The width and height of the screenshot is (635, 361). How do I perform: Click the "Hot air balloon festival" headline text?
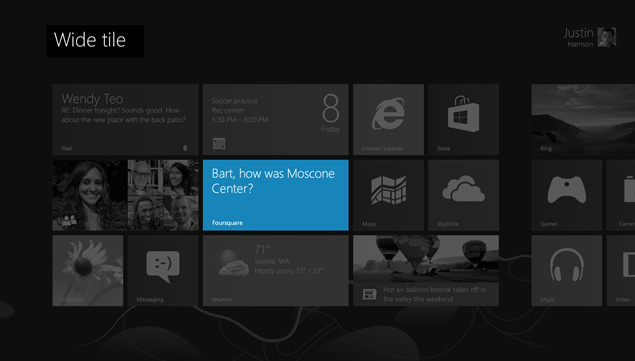click(434, 295)
